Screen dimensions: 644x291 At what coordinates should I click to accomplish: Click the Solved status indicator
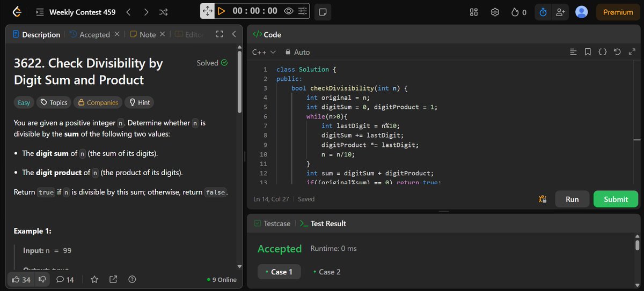pyautogui.click(x=212, y=63)
